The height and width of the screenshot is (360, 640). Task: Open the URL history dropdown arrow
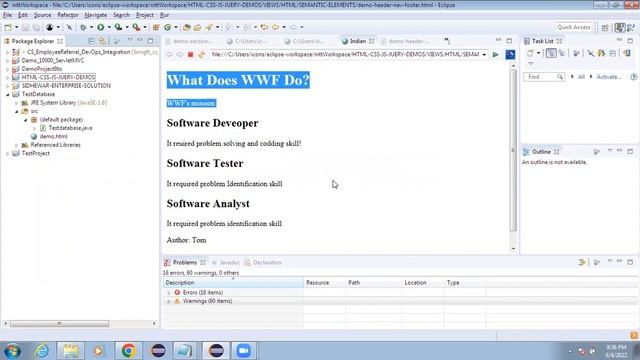coord(484,55)
